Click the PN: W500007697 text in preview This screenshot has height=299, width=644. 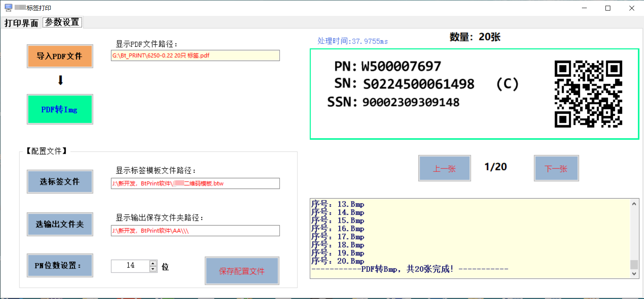388,66
